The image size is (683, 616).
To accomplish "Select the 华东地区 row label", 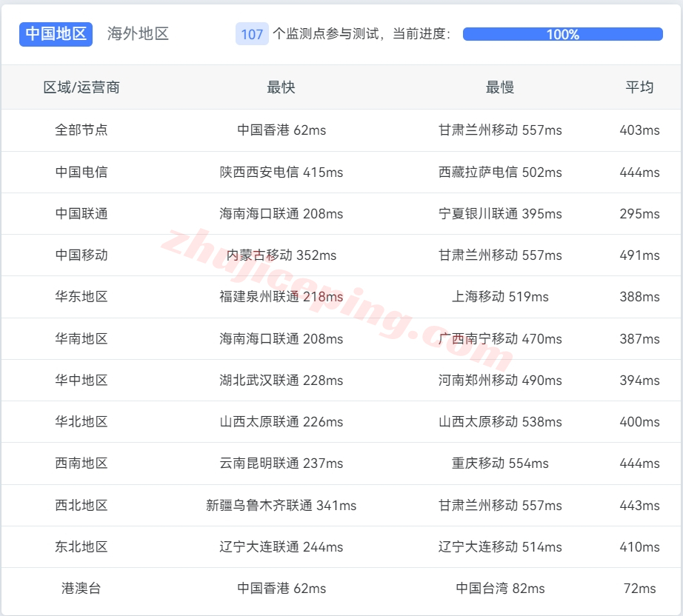I will 81,296.
